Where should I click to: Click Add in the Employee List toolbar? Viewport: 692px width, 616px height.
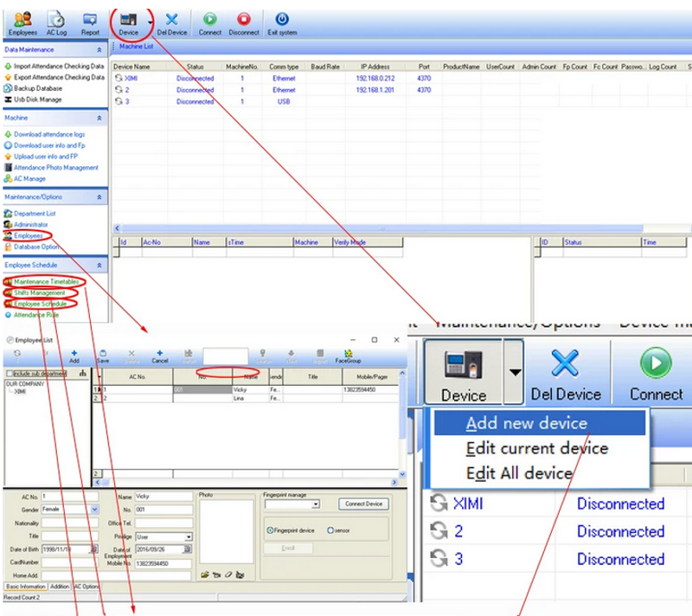click(74, 356)
